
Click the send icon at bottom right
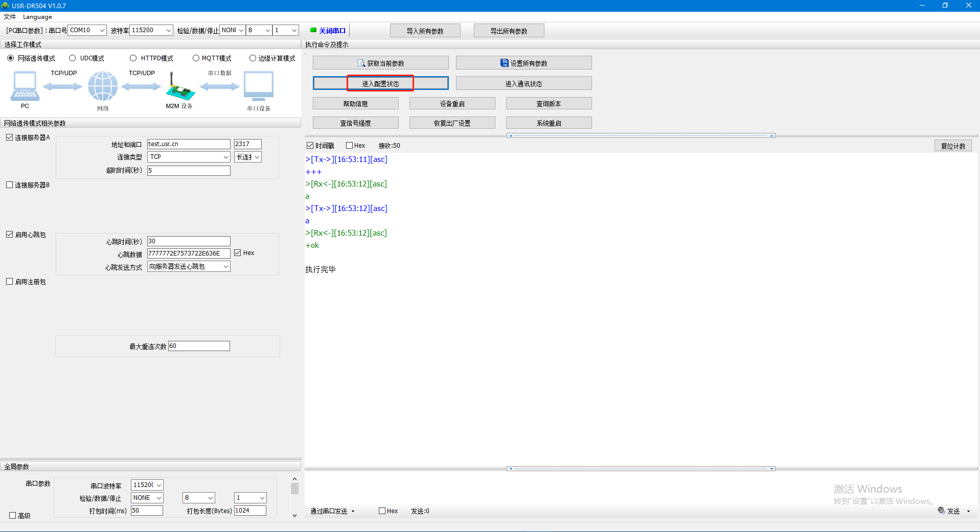click(941, 511)
